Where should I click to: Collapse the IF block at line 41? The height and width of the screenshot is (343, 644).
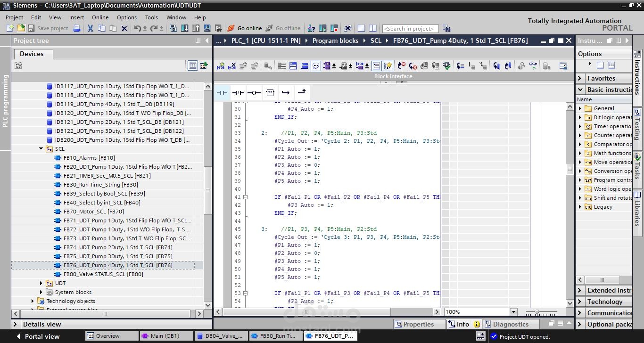tap(245, 197)
